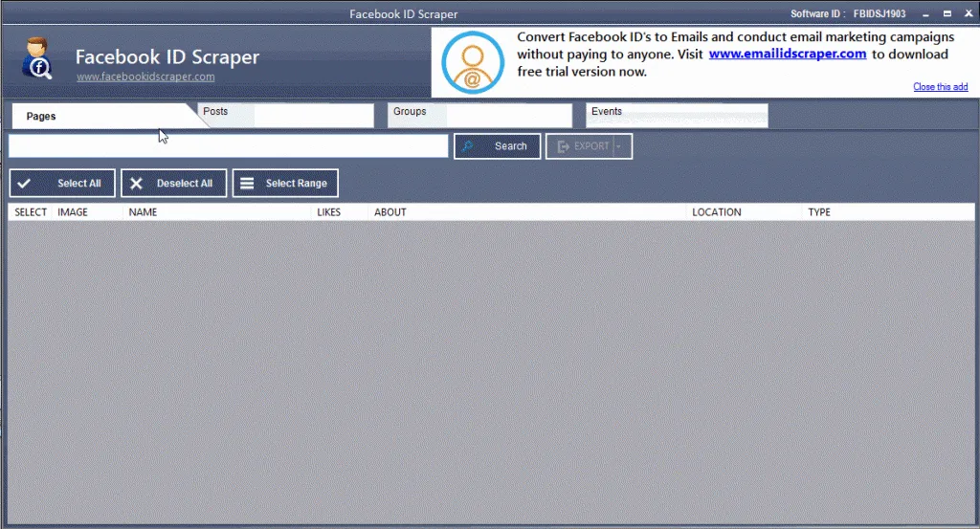This screenshot has width=980, height=529.
Task: Open the www.facebookidscraper.com link
Action: [145, 77]
